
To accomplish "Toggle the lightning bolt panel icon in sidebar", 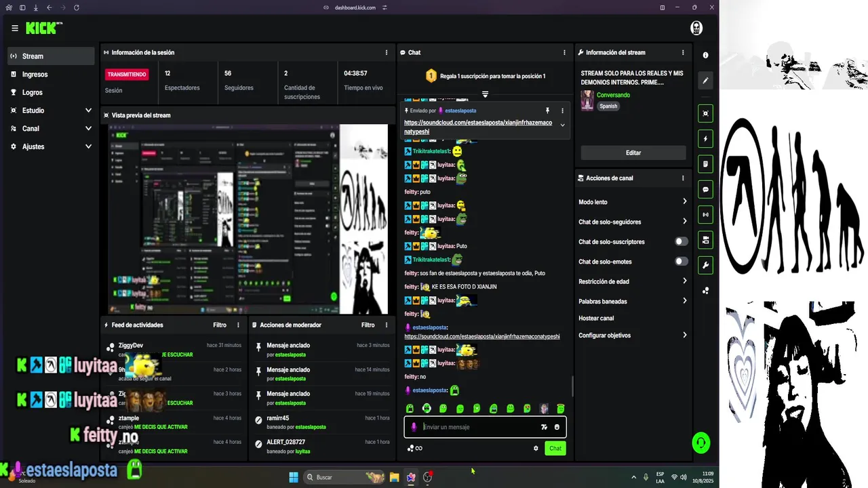I will coord(705,139).
